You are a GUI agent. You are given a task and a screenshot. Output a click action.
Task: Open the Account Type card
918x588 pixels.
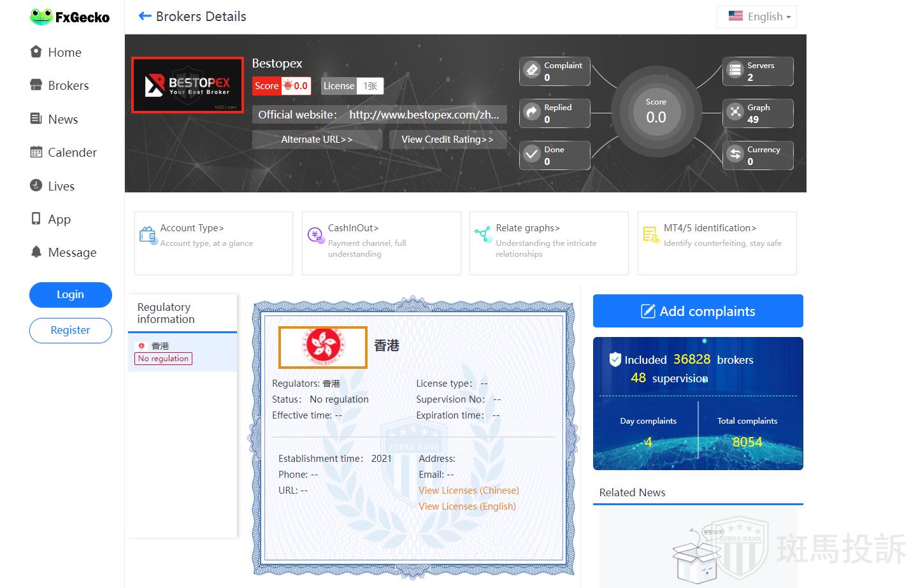213,243
